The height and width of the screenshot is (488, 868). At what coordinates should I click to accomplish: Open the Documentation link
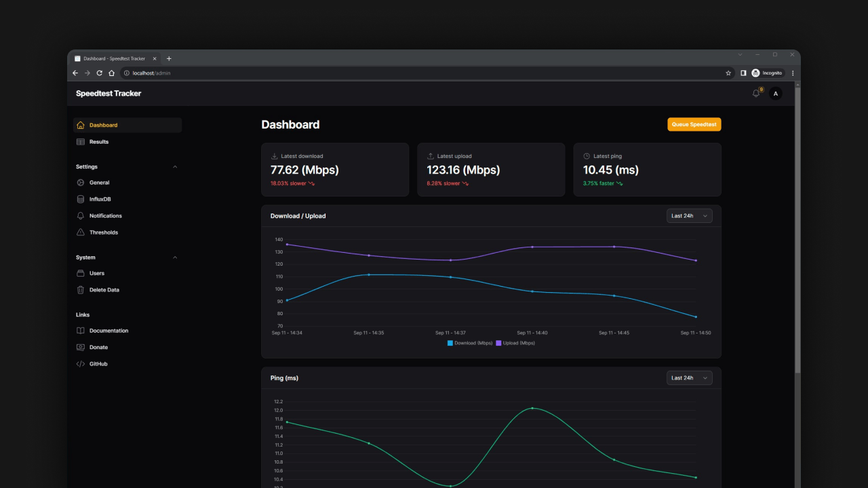(x=108, y=331)
